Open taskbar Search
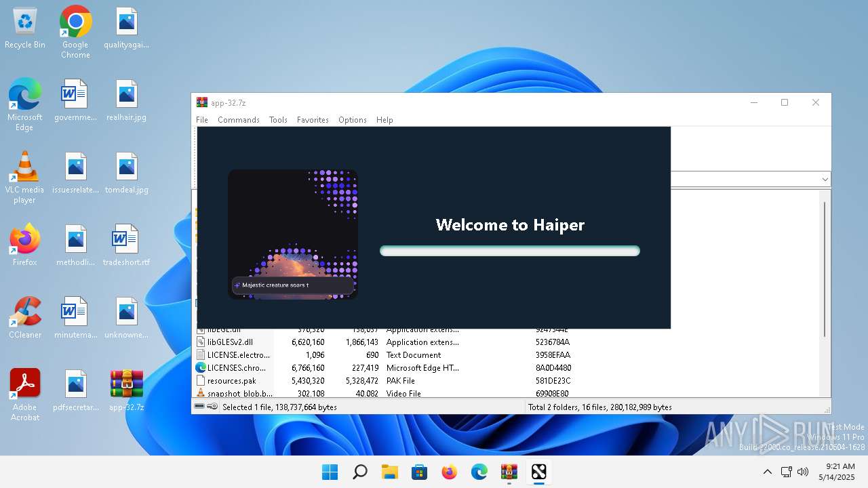 click(360, 472)
